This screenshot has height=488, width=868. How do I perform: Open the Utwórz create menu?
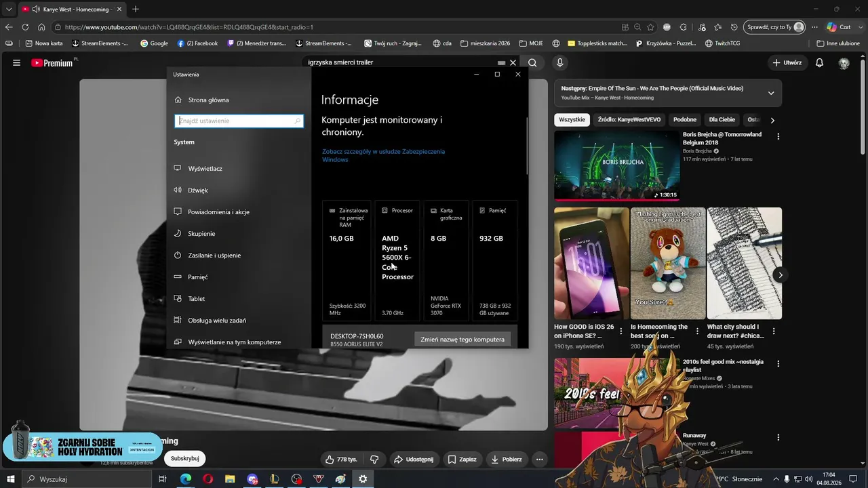click(x=787, y=63)
